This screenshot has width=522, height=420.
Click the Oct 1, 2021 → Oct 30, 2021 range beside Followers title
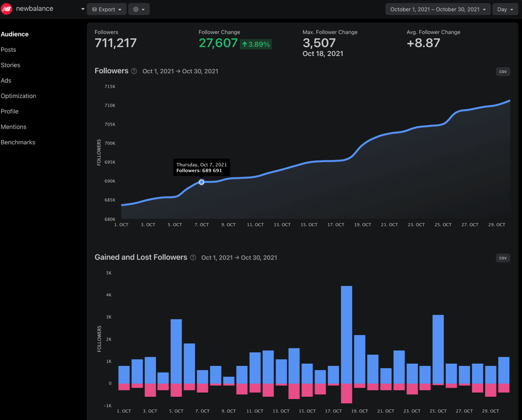click(180, 71)
